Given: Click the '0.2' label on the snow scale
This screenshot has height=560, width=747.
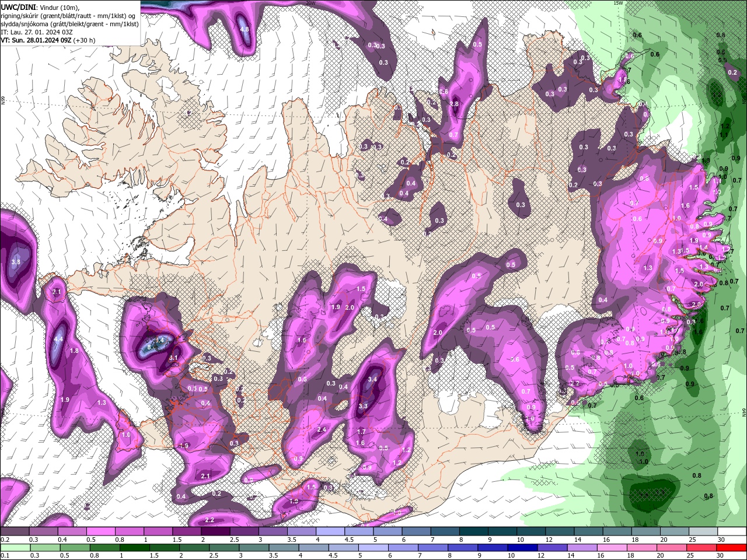Looking at the screenshot, I should [5, 540].
